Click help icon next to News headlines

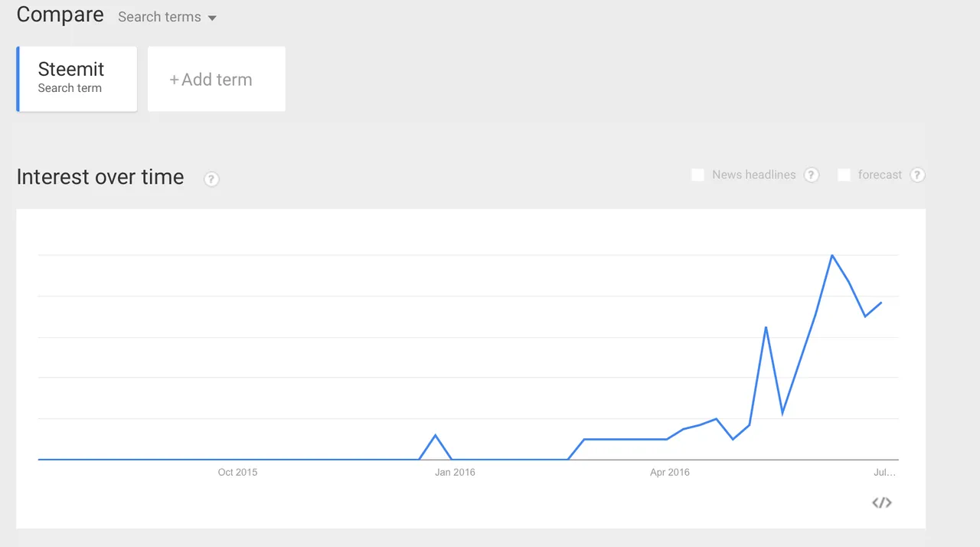pos(812,175)
